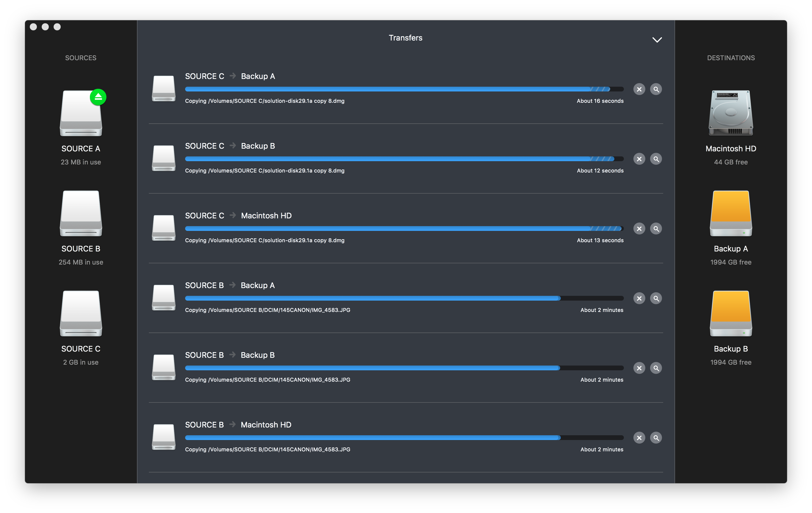The width and height of the screenshot is (812, 513).
Task: Cancel SOURCE C to Backup A transfer
Action: pos(639,89)
